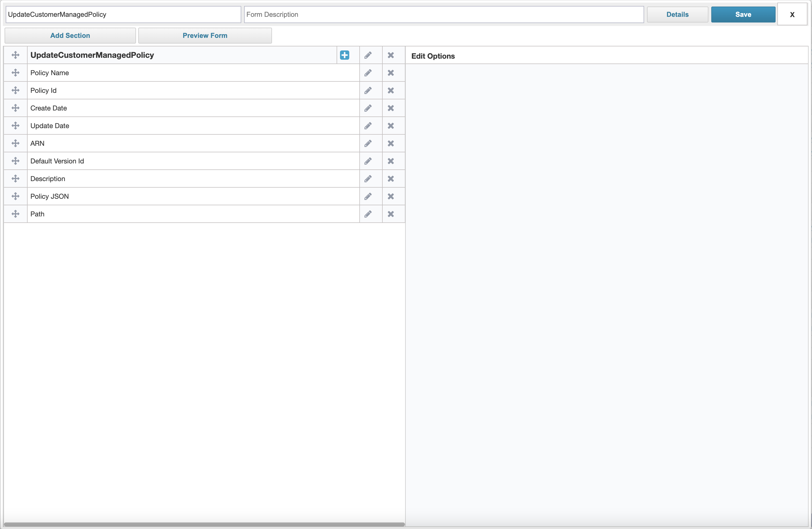Edit the Policy Name field
Image resolution: width=812 pixels, height=529 pixels.
(368, 73)
